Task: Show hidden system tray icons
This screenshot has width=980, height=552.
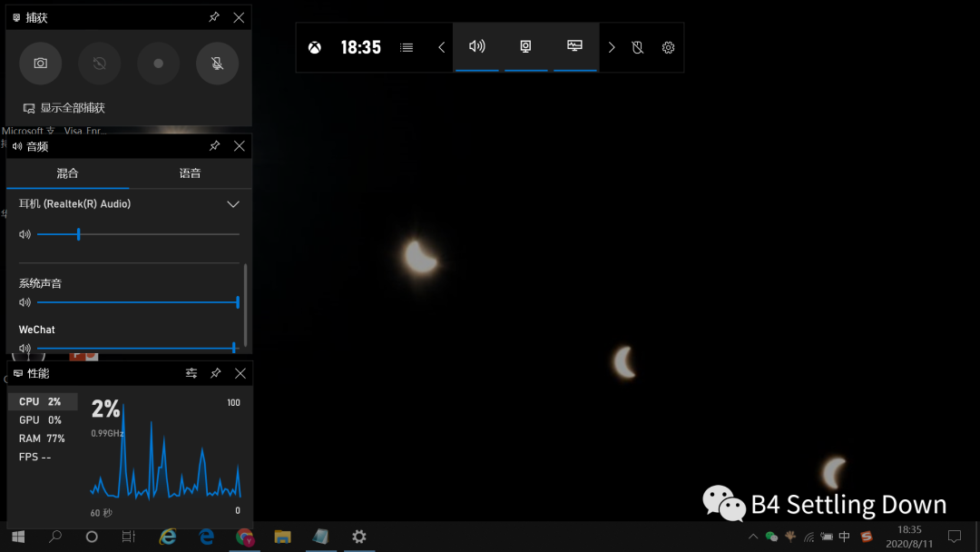Action: [x=753, y=537]
